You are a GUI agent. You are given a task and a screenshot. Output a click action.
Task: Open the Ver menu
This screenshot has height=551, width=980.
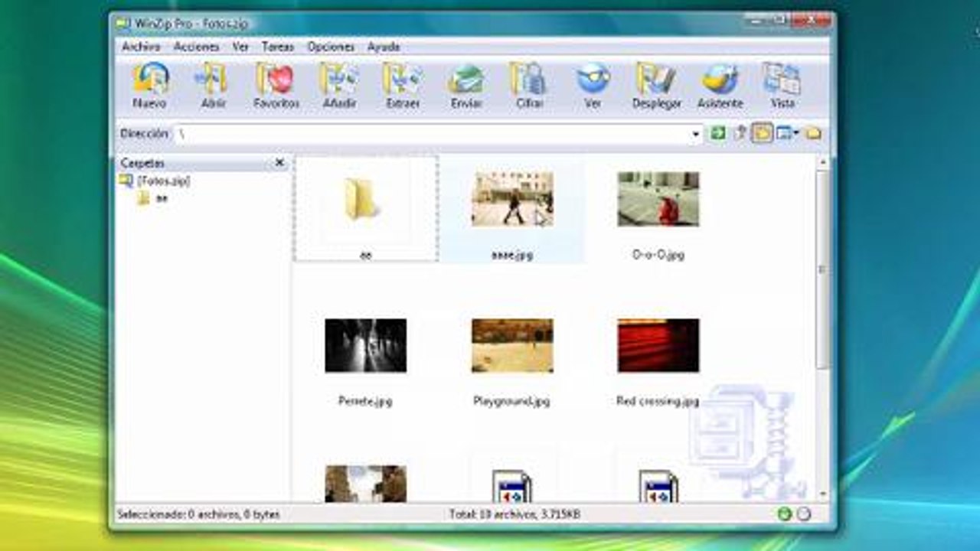coord(241,47)
